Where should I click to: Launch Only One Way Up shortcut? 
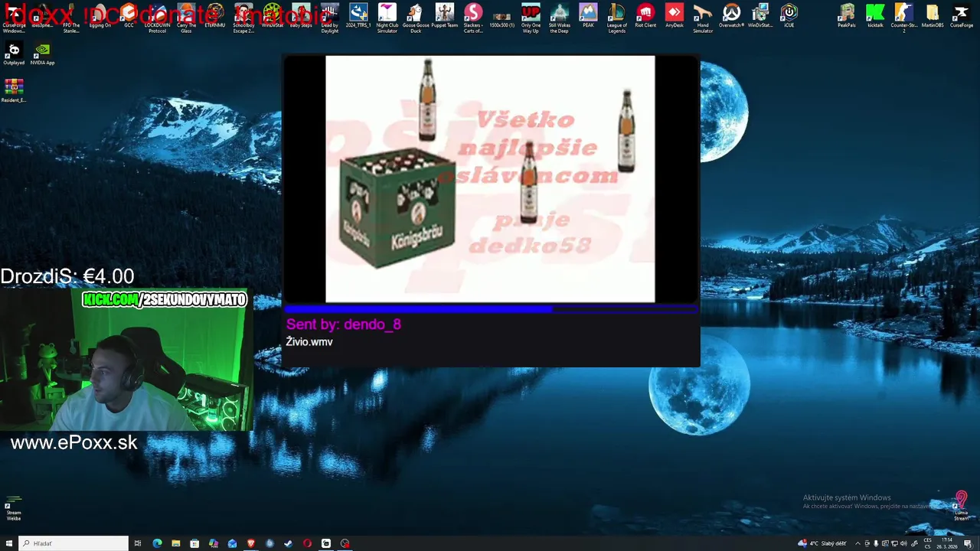tap(531, 18)
